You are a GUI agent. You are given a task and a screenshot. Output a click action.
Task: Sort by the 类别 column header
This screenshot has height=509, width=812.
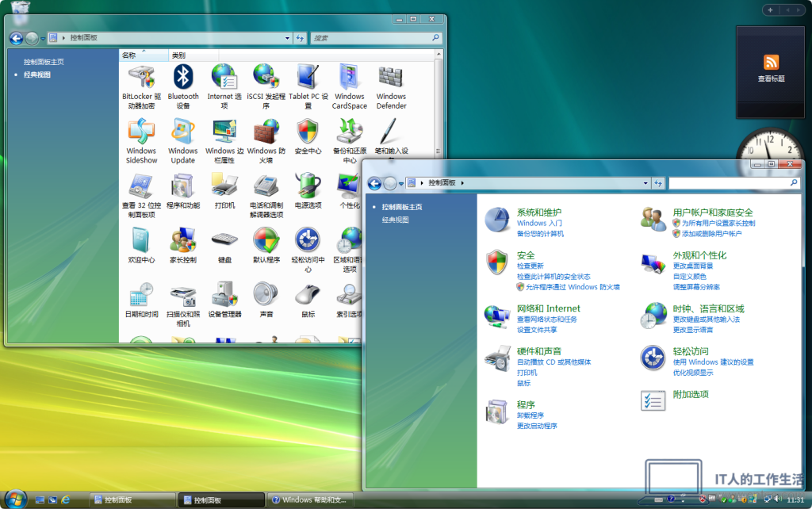click(x=193, y=55)
